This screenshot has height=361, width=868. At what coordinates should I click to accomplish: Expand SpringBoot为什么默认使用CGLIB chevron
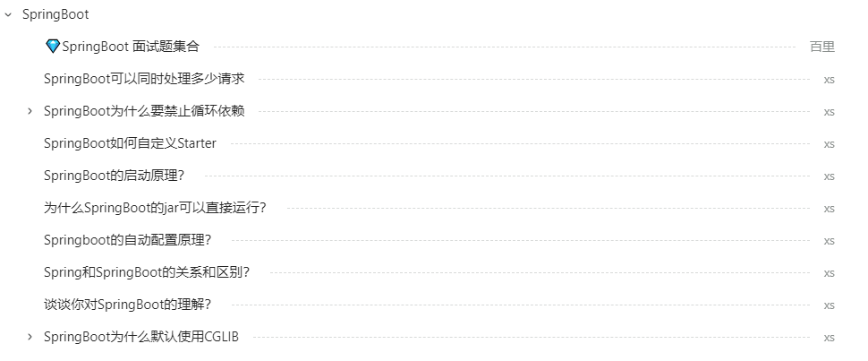click(x=30, y=337)
